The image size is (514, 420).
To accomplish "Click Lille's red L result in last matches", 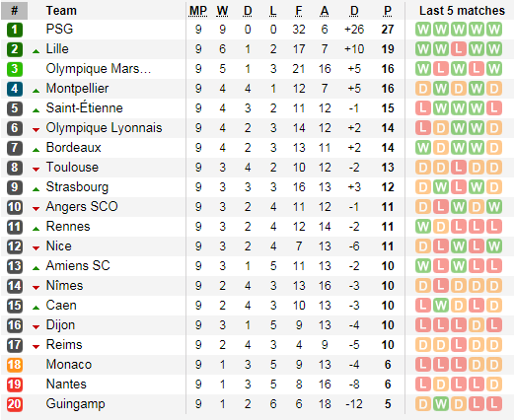I will click(x=459, y=49).
